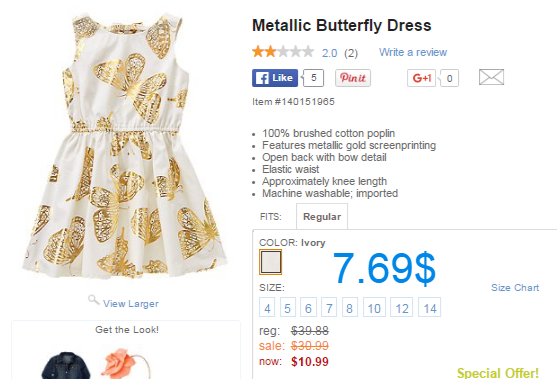Select size 4
Screen dimensions: 557x379
click(267, 308)
